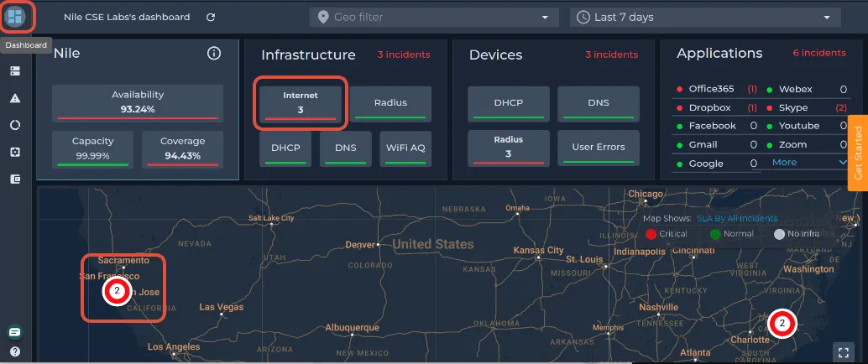Click Applications 6 incidents link
Viewport: 868px width, 364px height.
(x=819, y=53)
